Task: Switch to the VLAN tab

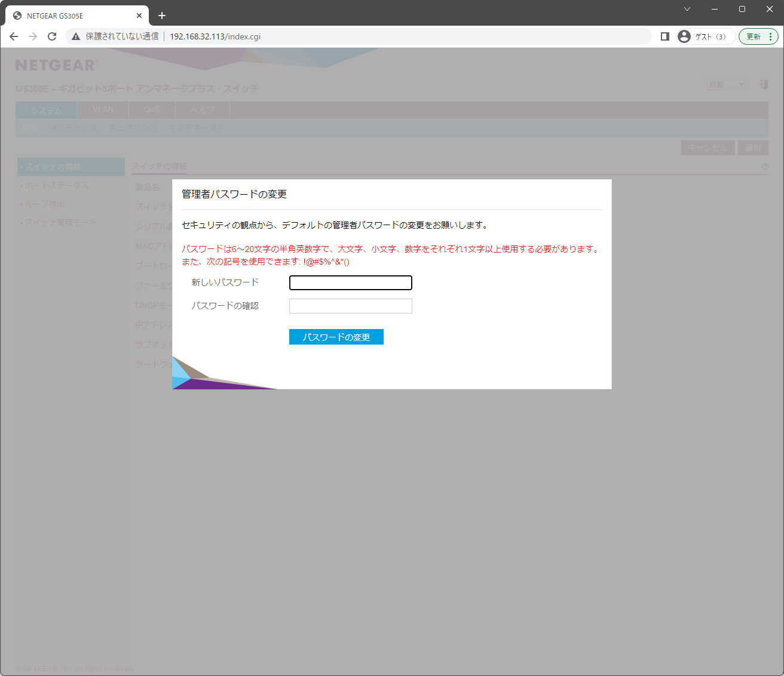Action: 102,110
